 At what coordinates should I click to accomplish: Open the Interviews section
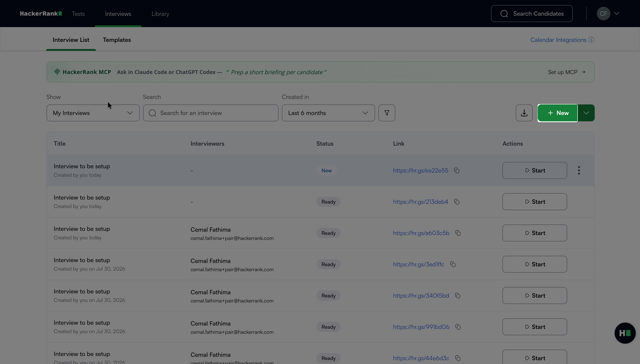118,14
